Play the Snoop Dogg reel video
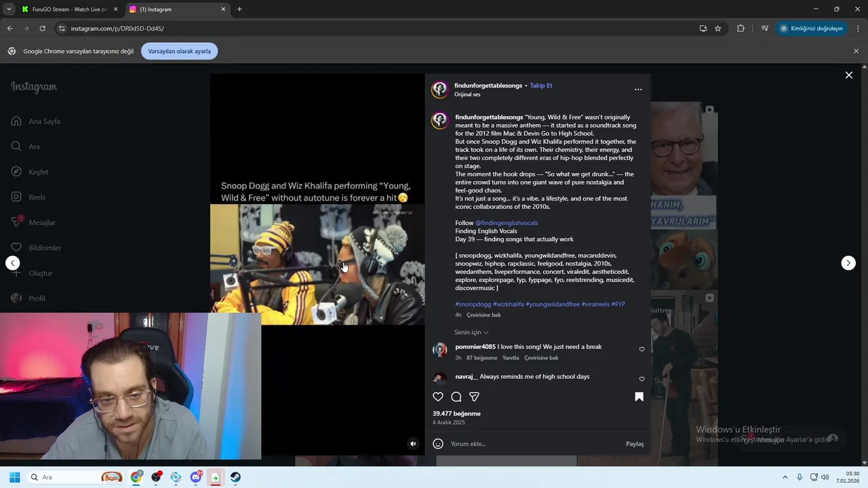 [317, 264]
